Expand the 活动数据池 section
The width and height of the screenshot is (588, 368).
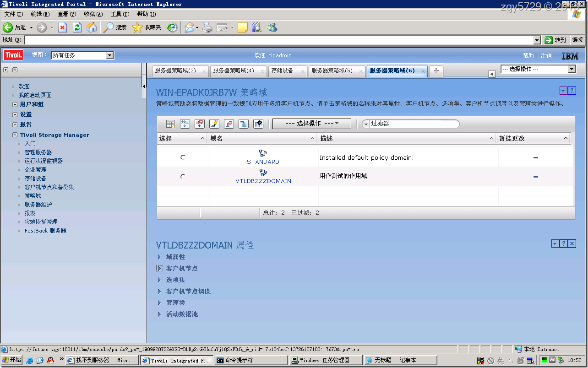coord(159,314)
